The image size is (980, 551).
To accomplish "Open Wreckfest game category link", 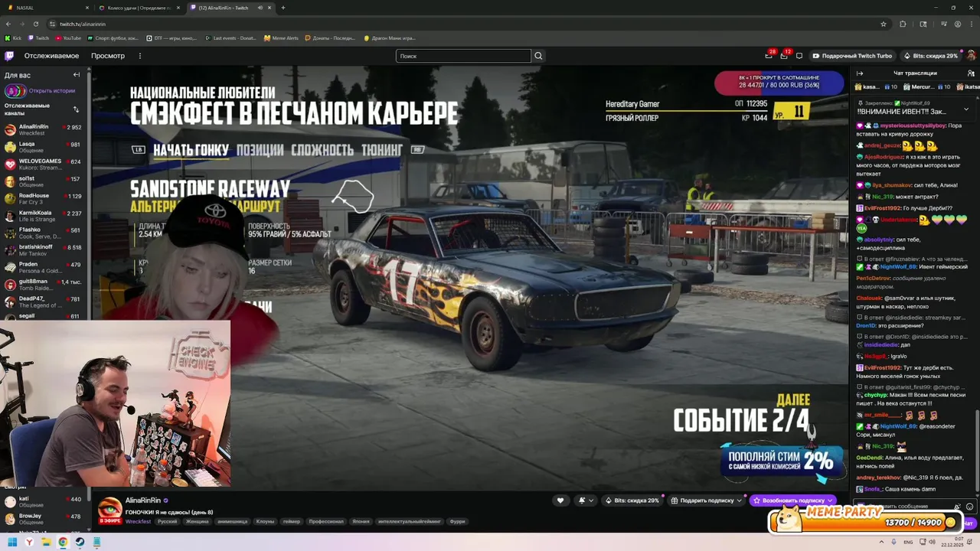I will (138, 521).
